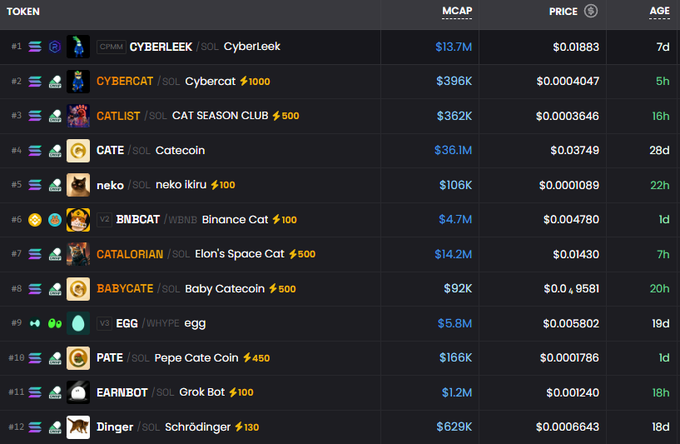Screen dimensions: 680x444
Task: Click the $0.01430 price of CATALORIAN
Action: pyautogui.click(x=576, y=255)
